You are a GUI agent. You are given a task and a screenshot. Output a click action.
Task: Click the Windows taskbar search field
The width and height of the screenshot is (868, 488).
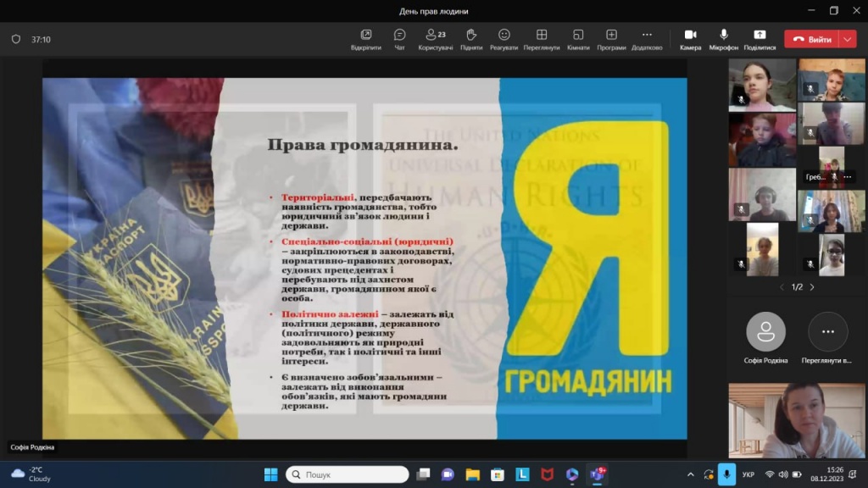[x=348, y=474]
